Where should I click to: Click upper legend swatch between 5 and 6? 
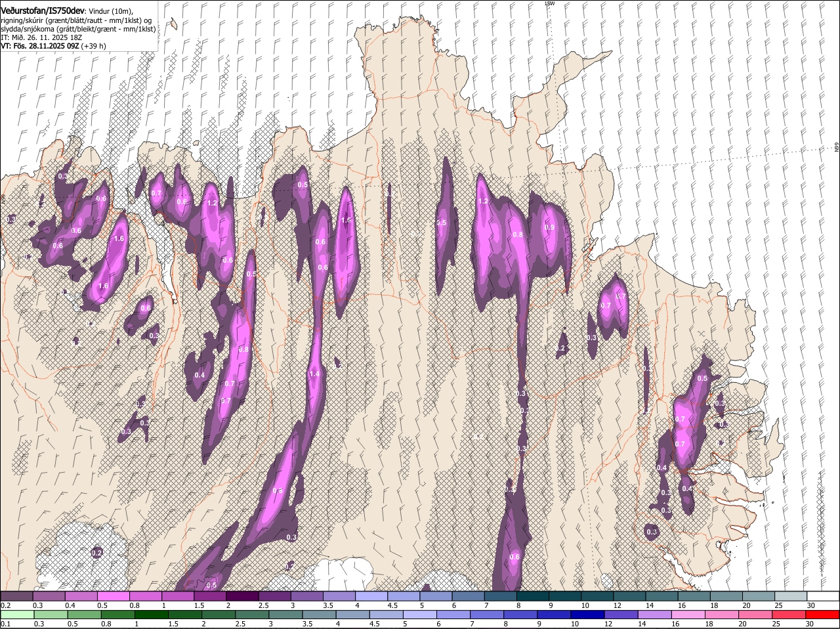point(436,596)
